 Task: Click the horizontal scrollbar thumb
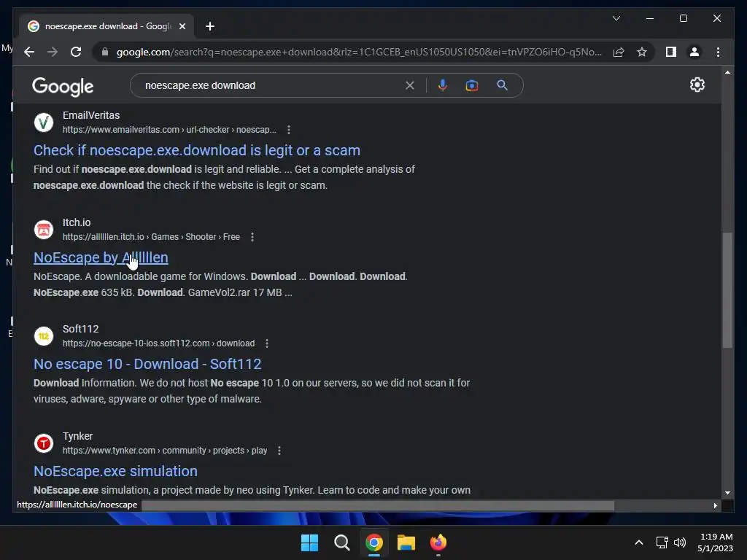[x=378, y=506]
